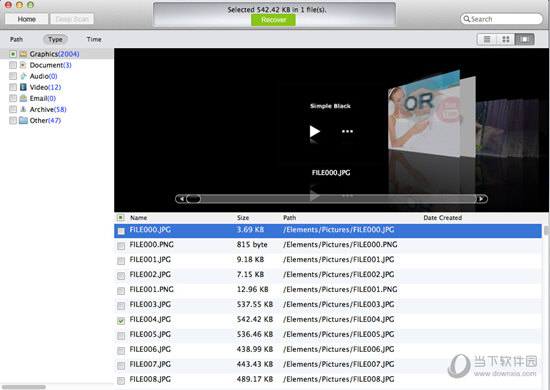This screenshot has width=550, height=390.
Task: Click the cover flow scrollbar thumb
Action: point(193,199)
